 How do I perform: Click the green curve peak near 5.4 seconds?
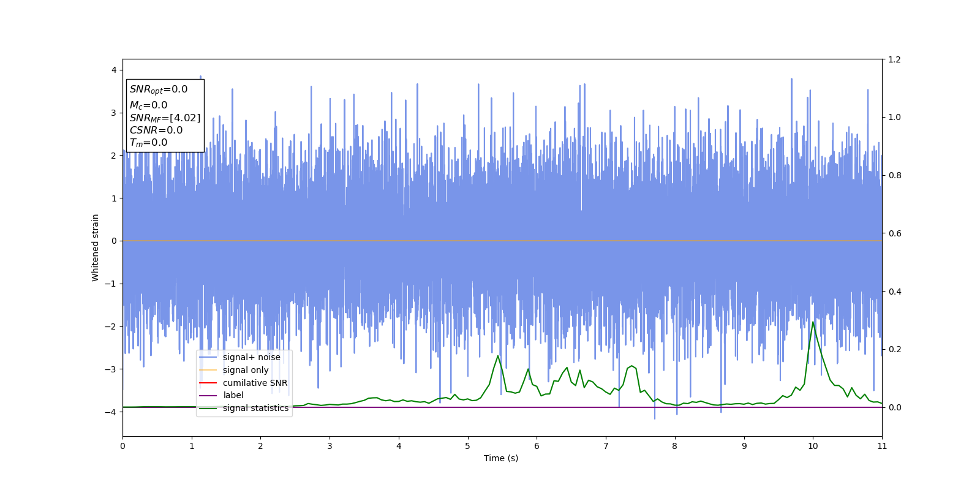pos(498,356)
